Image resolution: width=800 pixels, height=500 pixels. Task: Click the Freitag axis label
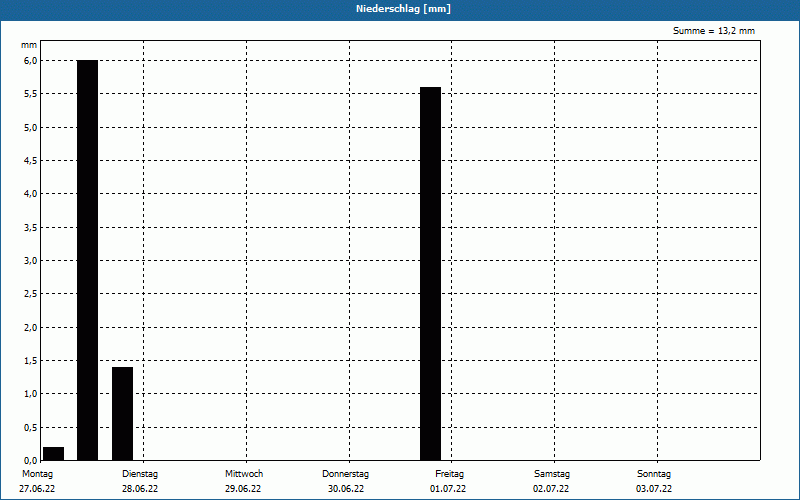pyautogui.click(x=449, y=474)
